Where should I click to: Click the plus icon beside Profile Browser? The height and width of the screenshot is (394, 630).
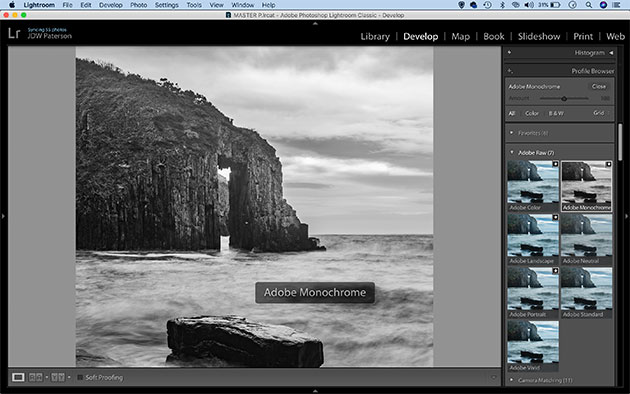(510, 71)
